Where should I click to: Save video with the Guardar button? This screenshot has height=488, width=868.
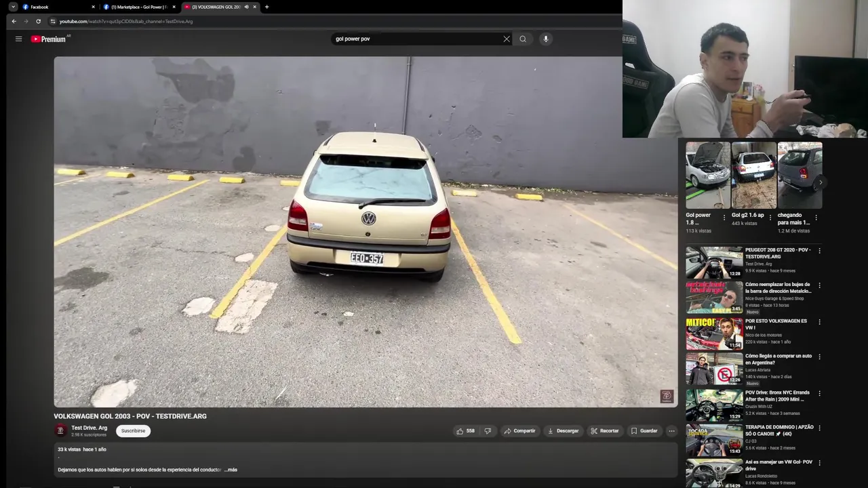coord(644,431)
